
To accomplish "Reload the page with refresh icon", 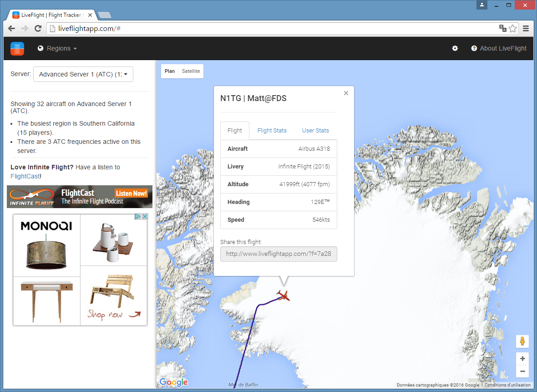I will (x=38, y=28).
